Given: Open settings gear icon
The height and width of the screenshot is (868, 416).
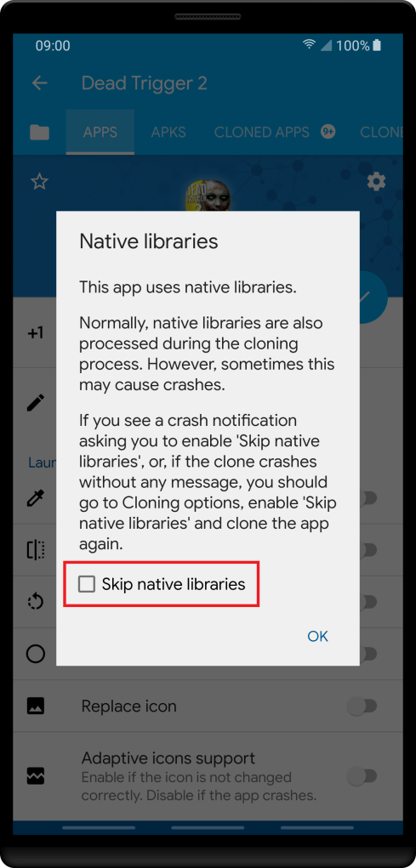Looking at the screenshot, I should 376,181.
